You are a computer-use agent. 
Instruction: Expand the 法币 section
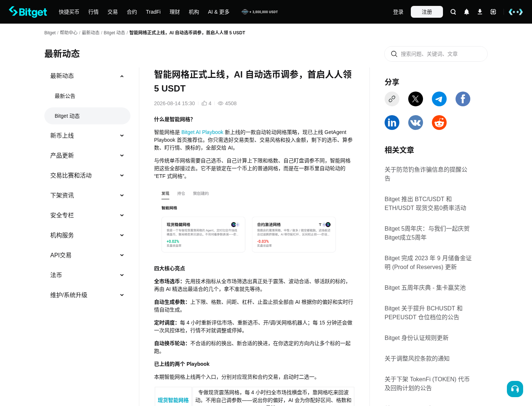[122, 275]
